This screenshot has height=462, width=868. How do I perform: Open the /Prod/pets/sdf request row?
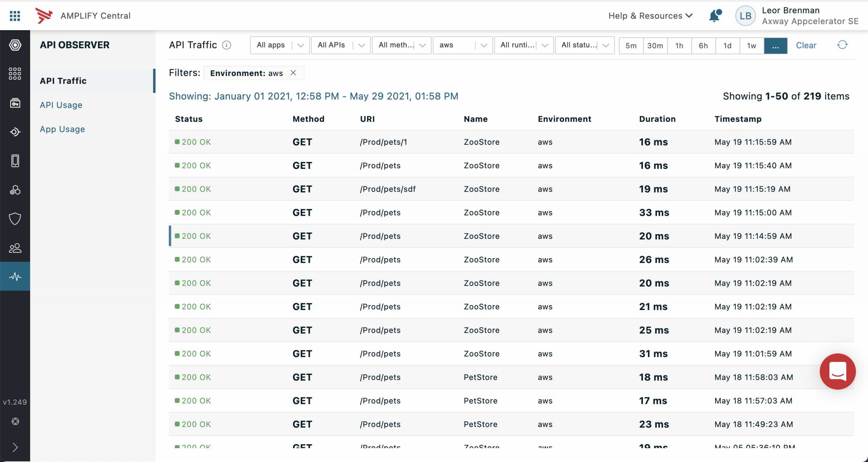[511, 189]
